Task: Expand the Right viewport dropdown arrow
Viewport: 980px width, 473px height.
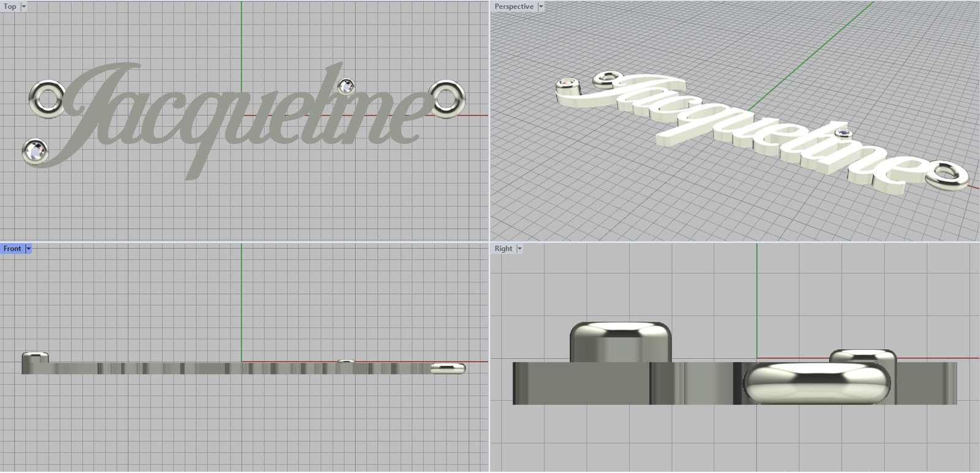Action: [x=520, y=249]
